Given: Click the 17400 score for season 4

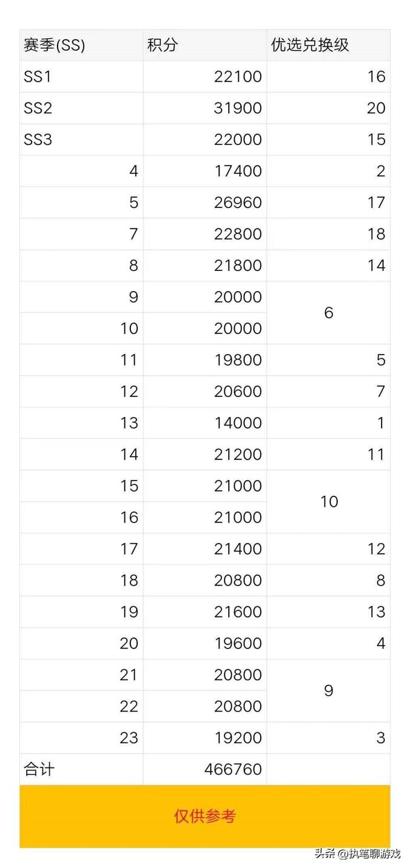Looking at the screenshot, I should [x=238, y=171].
